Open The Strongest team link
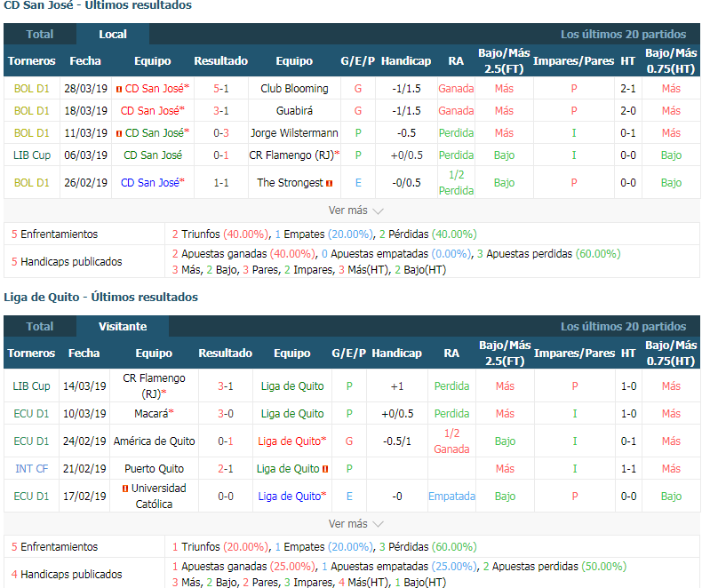This screenshot has width=702, height=588. point(290,183)
